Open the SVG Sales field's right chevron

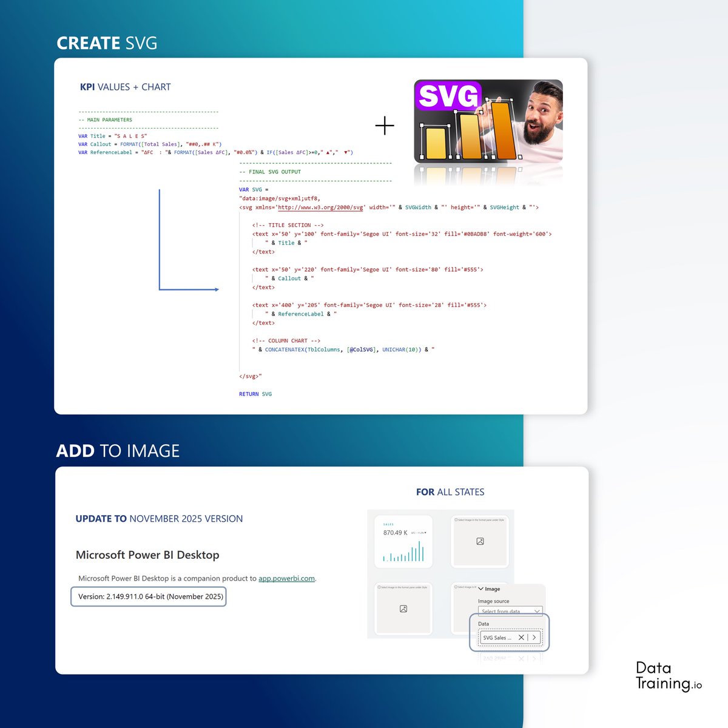(x=534, y=638)
